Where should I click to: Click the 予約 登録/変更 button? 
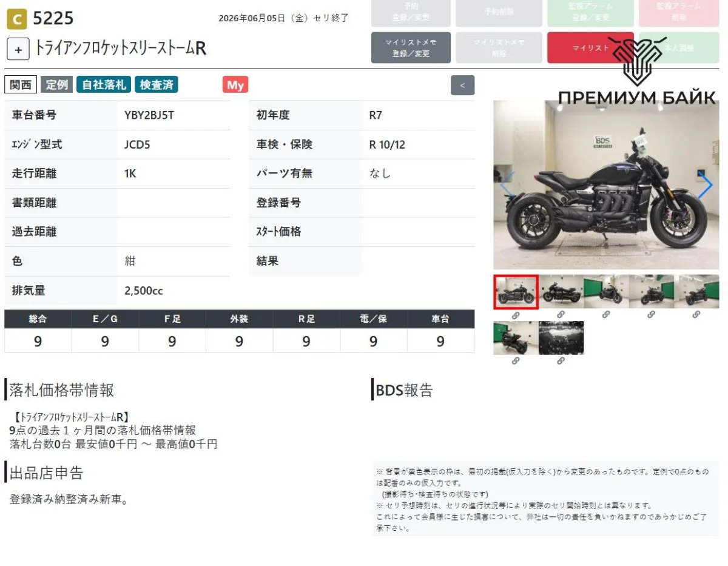[411, 12]
